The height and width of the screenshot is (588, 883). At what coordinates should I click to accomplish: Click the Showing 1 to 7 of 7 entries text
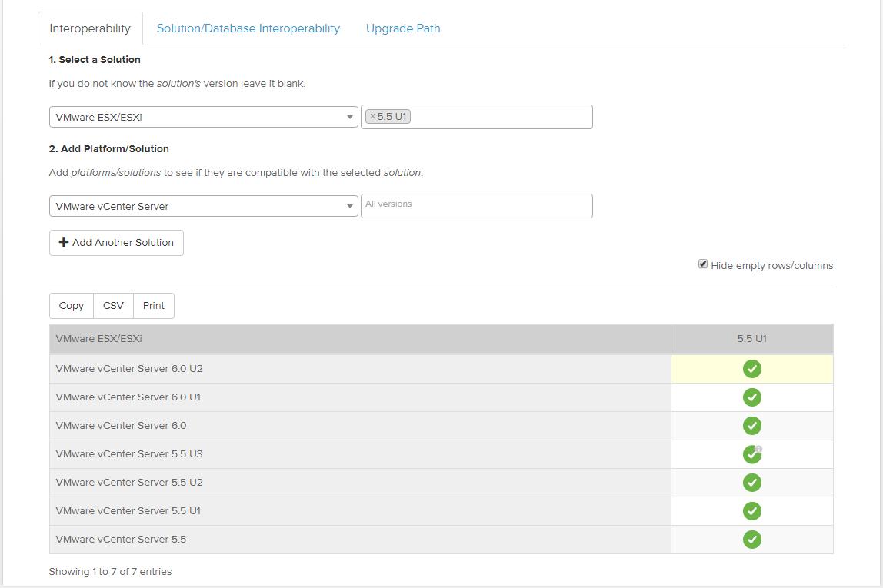[111, 572]
